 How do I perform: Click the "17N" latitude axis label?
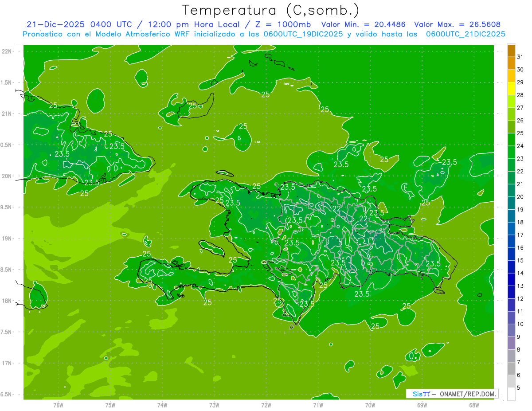pyautogui.click(x=6, y=363)
